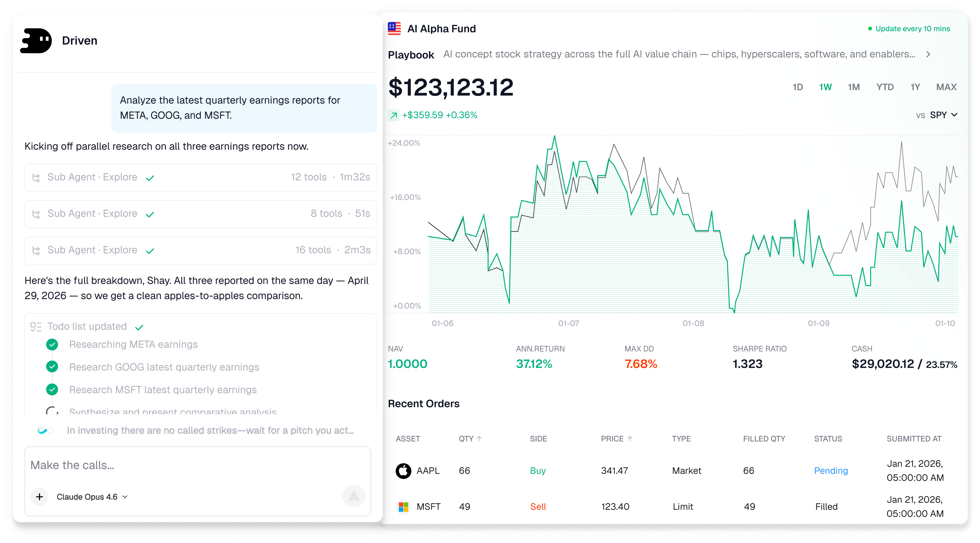Click the checkmark in the 2m3s sub agent row

point(150,251)
